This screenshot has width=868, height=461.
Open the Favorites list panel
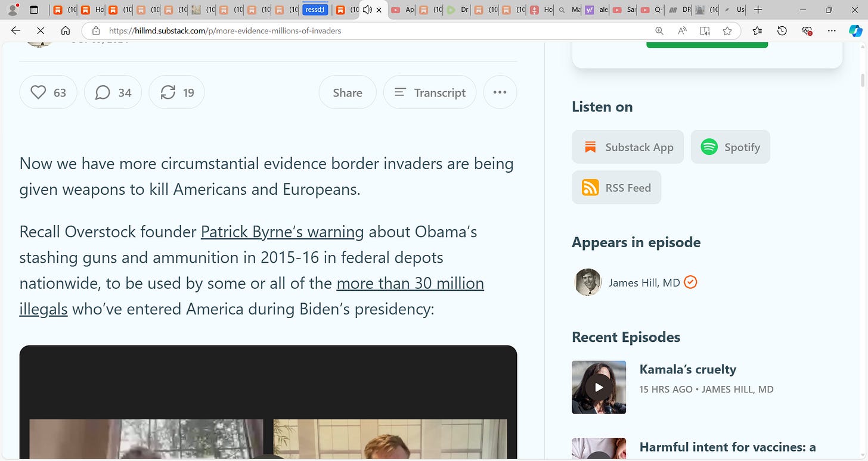(757, 30)
